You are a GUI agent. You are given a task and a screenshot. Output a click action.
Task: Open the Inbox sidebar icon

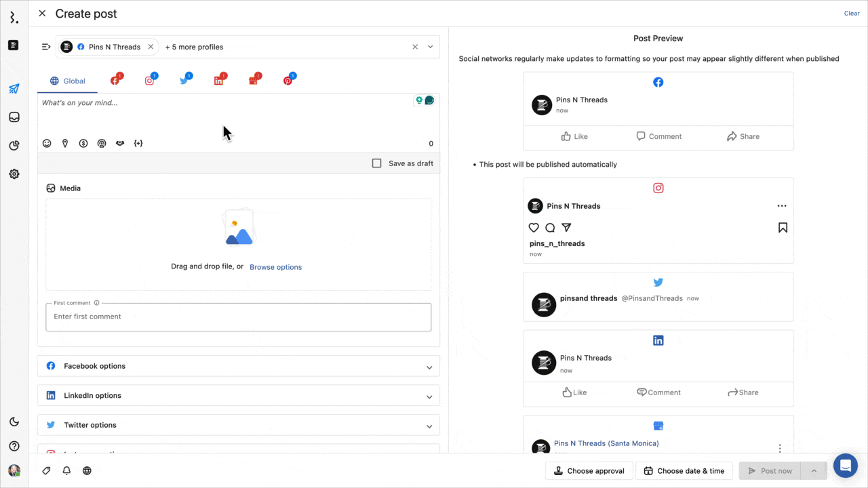click(14, 117)
